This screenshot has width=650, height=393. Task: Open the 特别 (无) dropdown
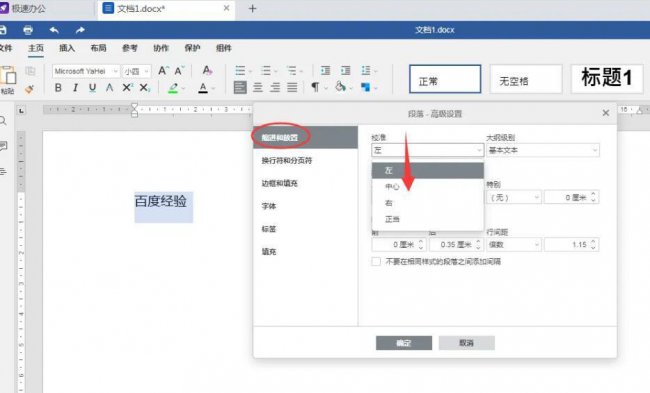tap(514, 197)
